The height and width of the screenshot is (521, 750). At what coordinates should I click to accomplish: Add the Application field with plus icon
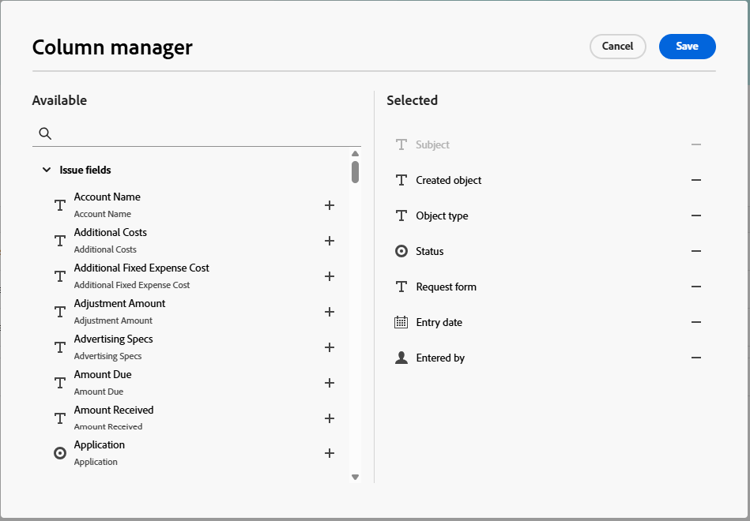point(329,453)
